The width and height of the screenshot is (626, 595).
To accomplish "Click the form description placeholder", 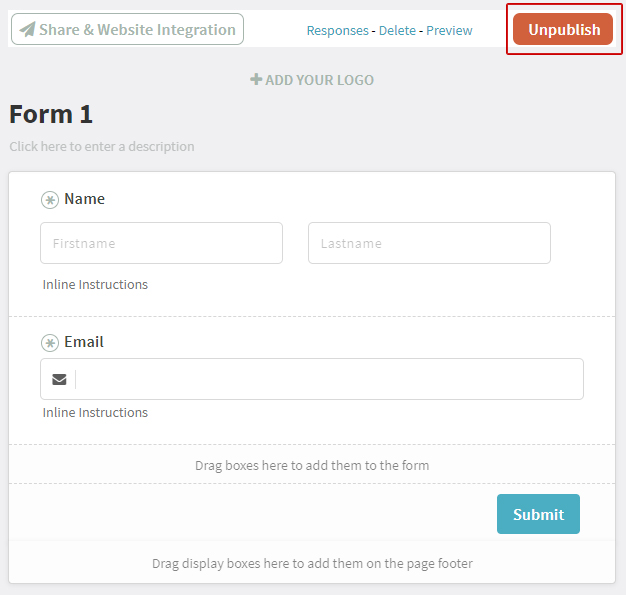I will coord(102,147).
